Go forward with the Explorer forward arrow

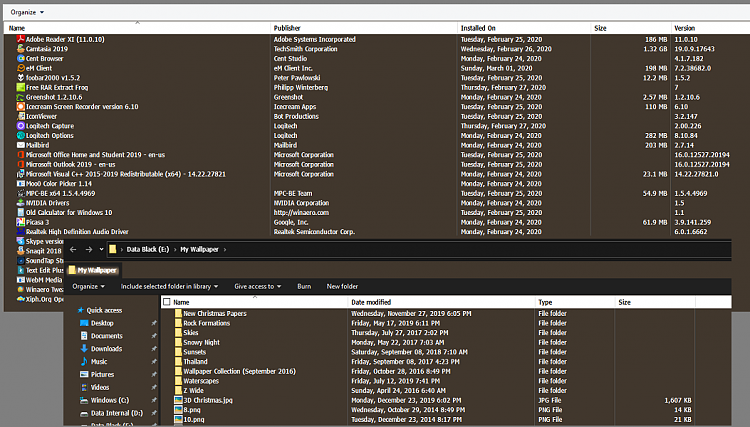(x=88, y=250)
